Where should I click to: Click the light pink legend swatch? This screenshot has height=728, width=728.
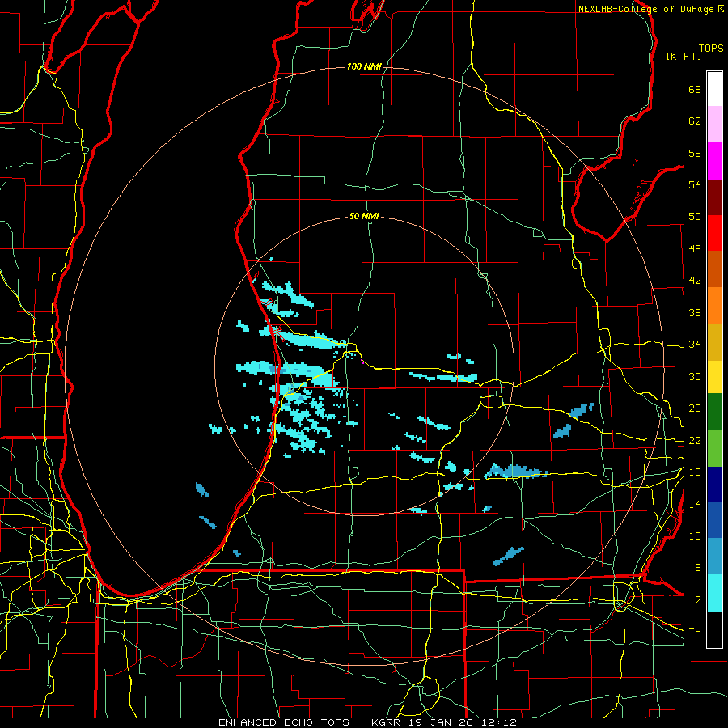point(714,125)
